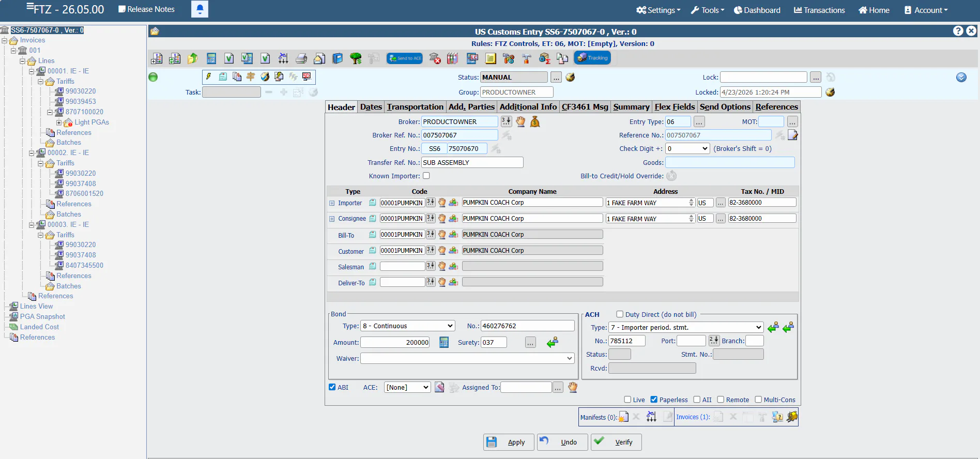Viewport: 980px width, 459px height.
Task: Switch to the Dates tab
Action: click(371, 107)
